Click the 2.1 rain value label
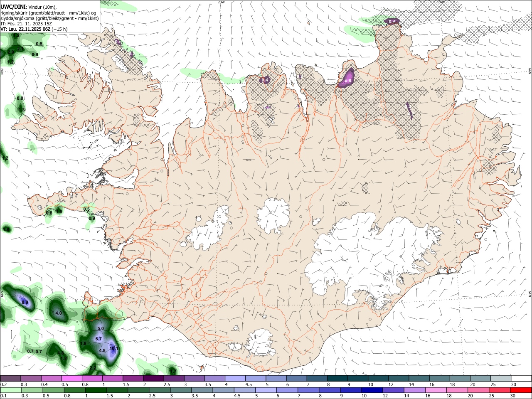This screenshot has width=532, height=399. coord(20,49)
